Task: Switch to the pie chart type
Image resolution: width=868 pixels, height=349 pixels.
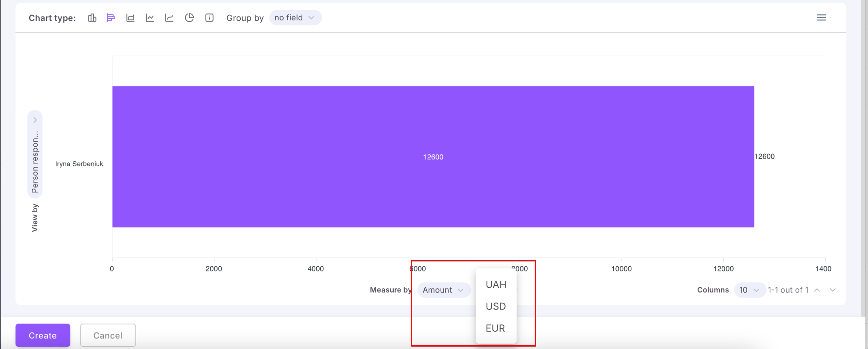Action: tap(189, 18)
